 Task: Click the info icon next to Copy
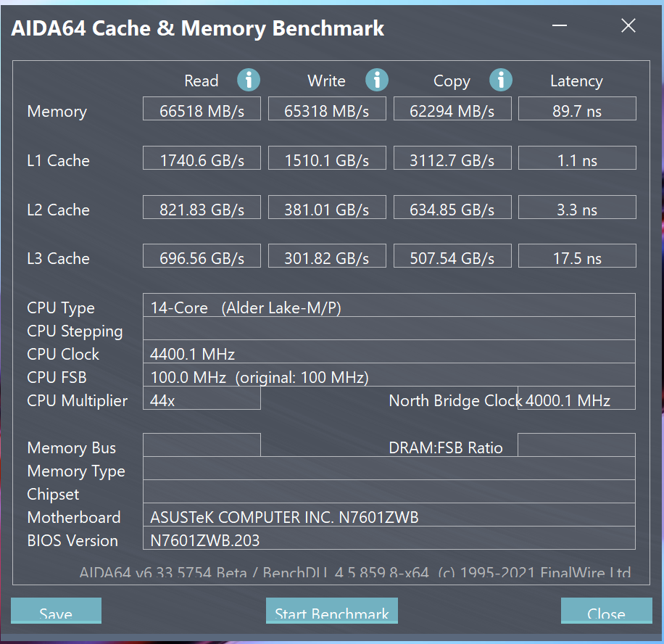pos(501,80)
